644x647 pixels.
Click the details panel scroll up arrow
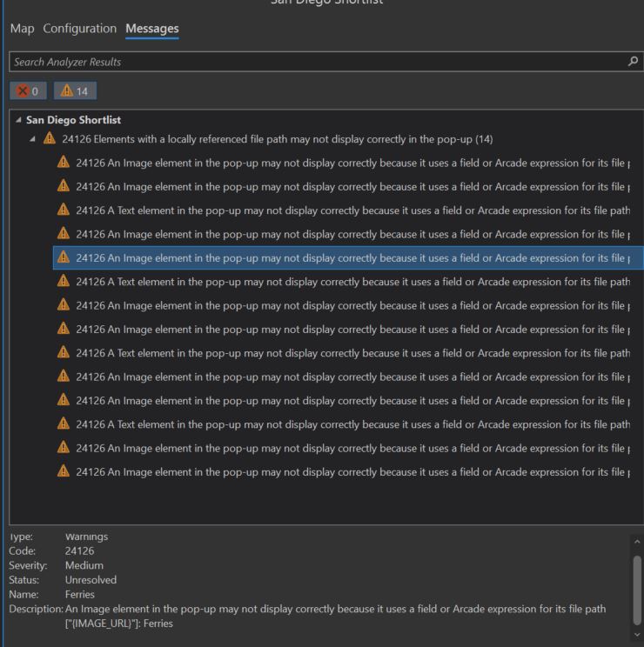click(x=636, y=542)
